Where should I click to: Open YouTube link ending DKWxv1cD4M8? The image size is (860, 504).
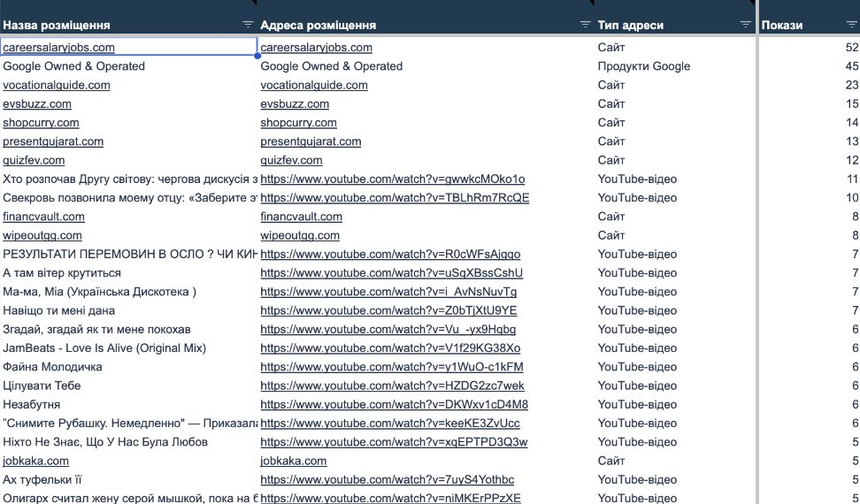(395, 404)
